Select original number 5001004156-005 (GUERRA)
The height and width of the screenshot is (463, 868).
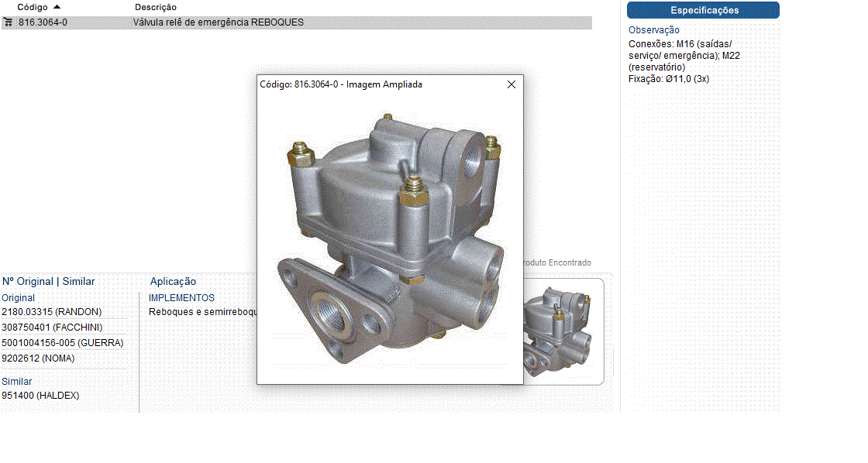pyautogui.click(x=62, y=343)
